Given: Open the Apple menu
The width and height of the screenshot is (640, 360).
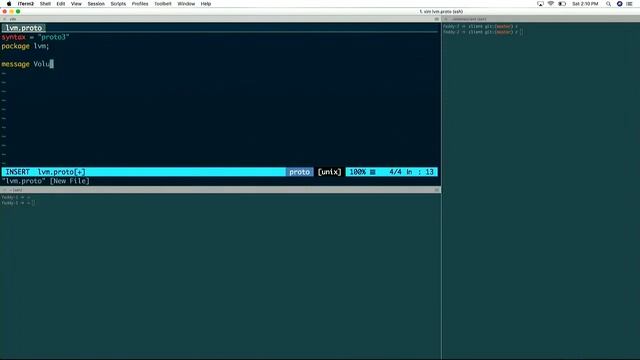Looking at the screenshot, I should click(x=9, y=4).
